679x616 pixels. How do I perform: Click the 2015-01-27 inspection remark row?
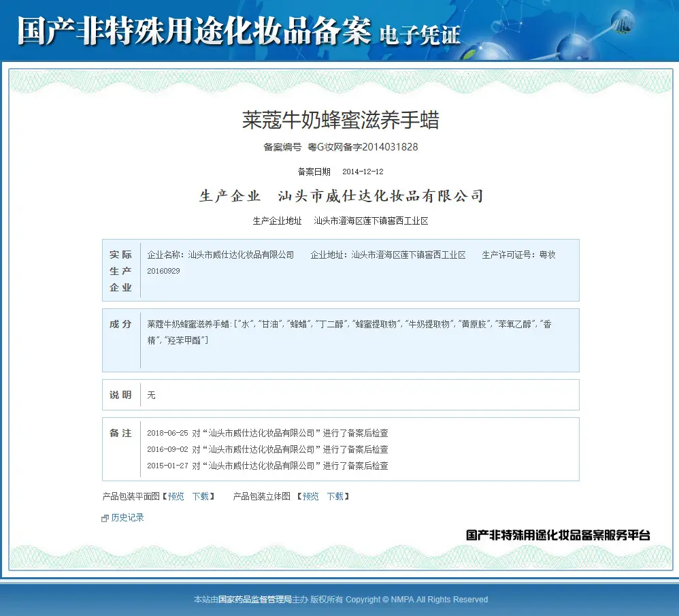267,466
